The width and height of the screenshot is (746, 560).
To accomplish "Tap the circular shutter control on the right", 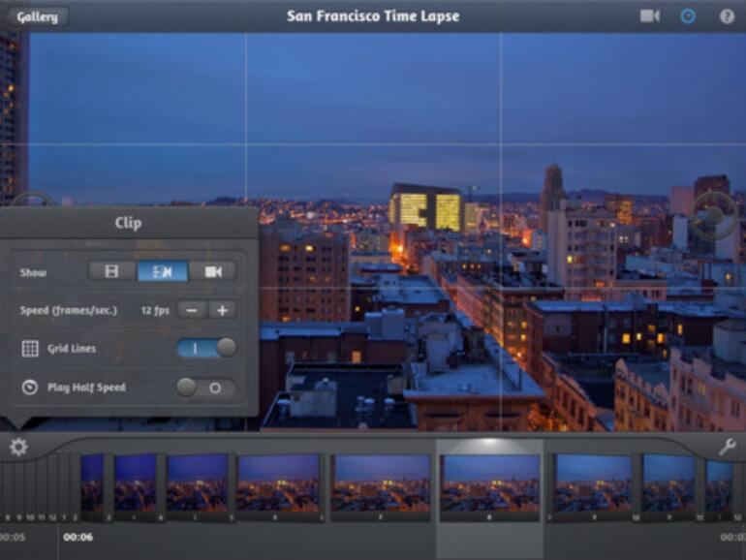I will 714,215.
